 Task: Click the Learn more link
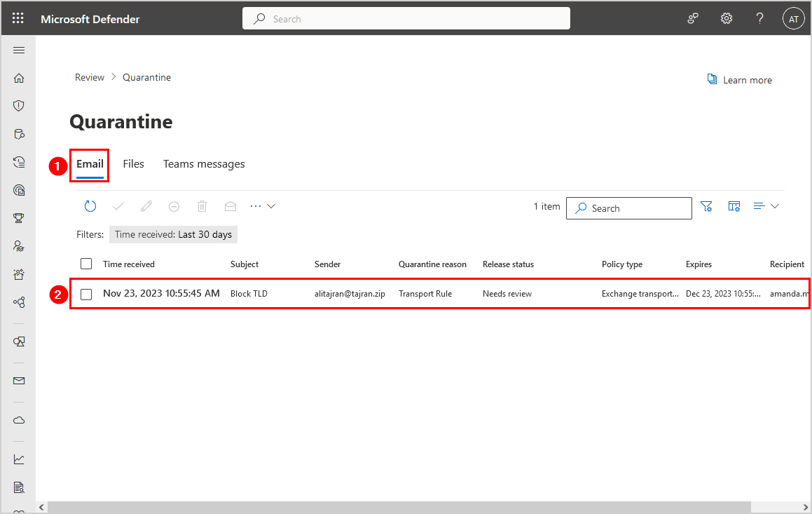pyautogui.click(x=740, y=80)
